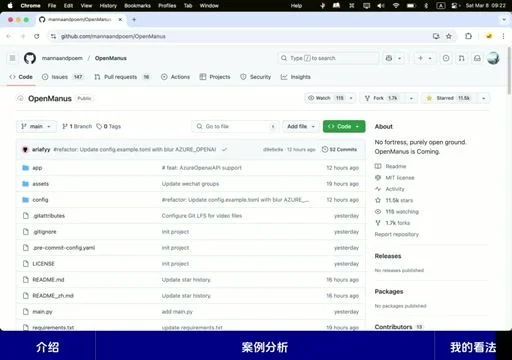512x360 pixels.
Task: Go back in Chrome
Action: pos(9,36)
